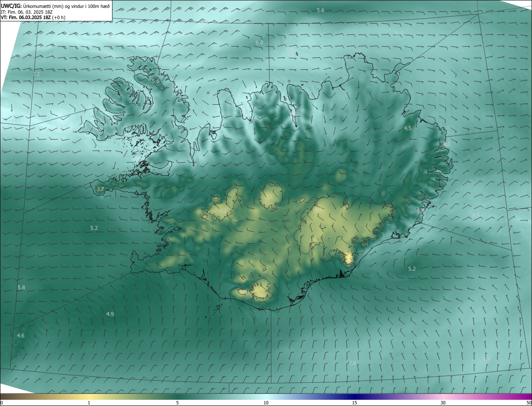Click the '1' tick on the color scale
The image size is (532, 406).
(89, 403)
